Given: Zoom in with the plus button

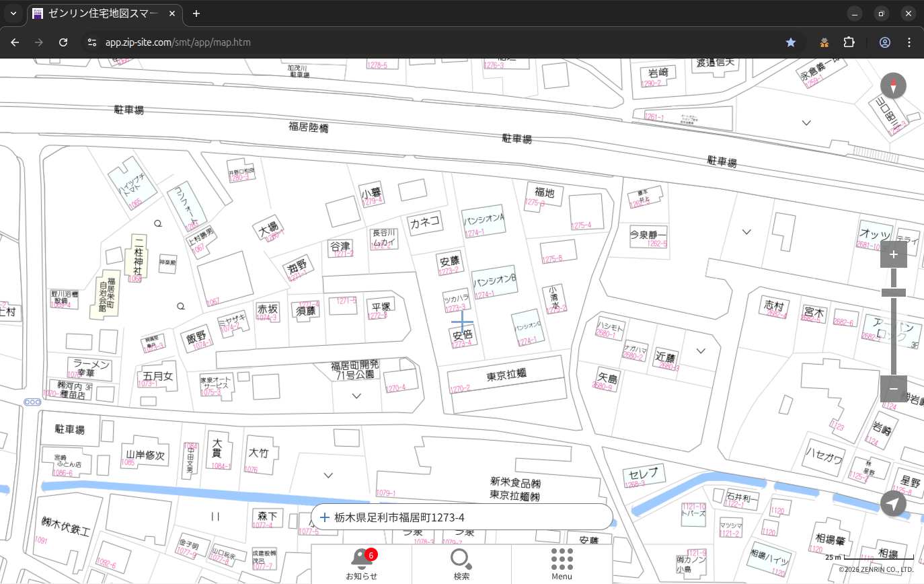Looking at the screenshot, I should 893,255.
